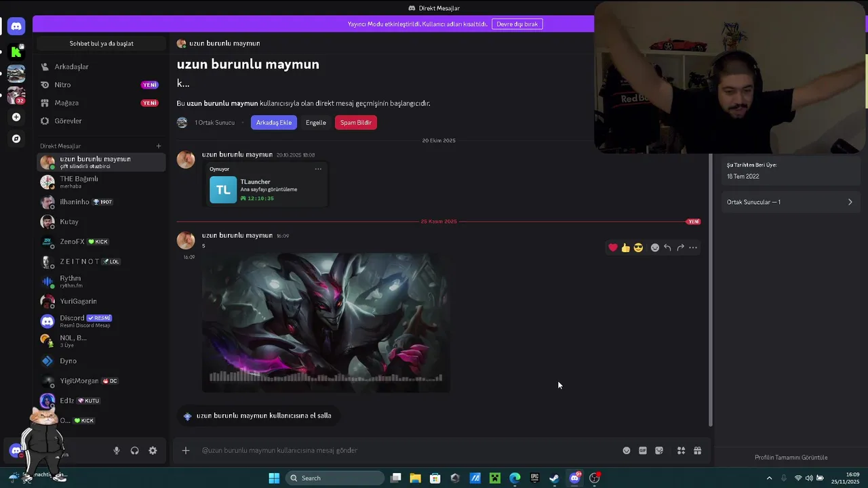This screenshot has width=868, height=488.
Task: Open more options on the message
Action: pos(693,247)
